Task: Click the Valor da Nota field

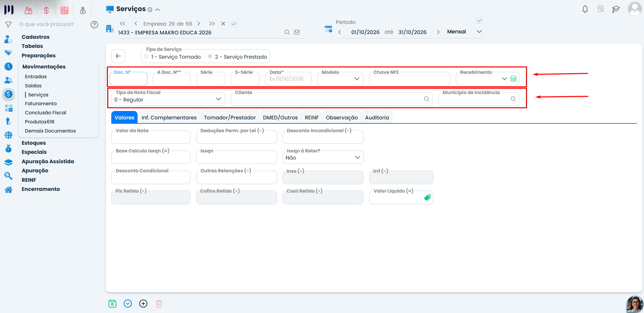Action: tap(151, 137)
